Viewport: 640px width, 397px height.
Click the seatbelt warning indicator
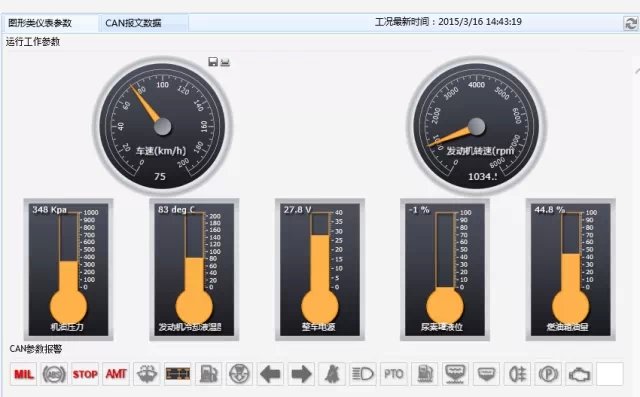click(332, 374)
